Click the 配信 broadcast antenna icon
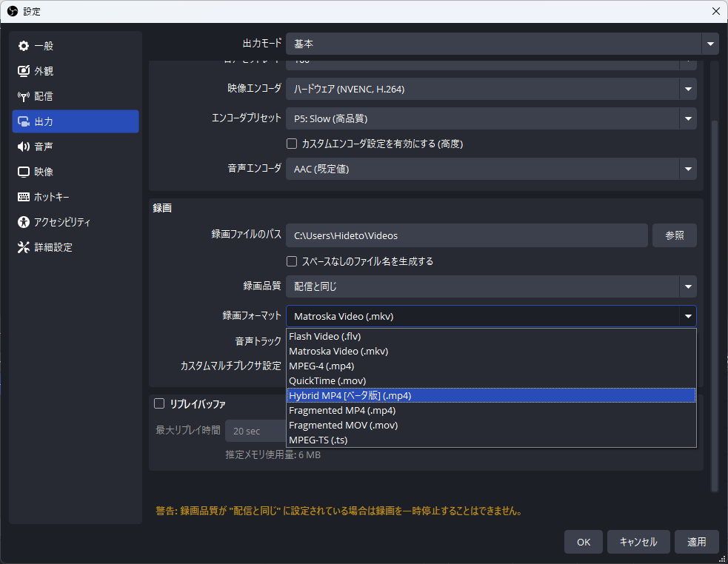728x564 pixels. click(23, 96)
